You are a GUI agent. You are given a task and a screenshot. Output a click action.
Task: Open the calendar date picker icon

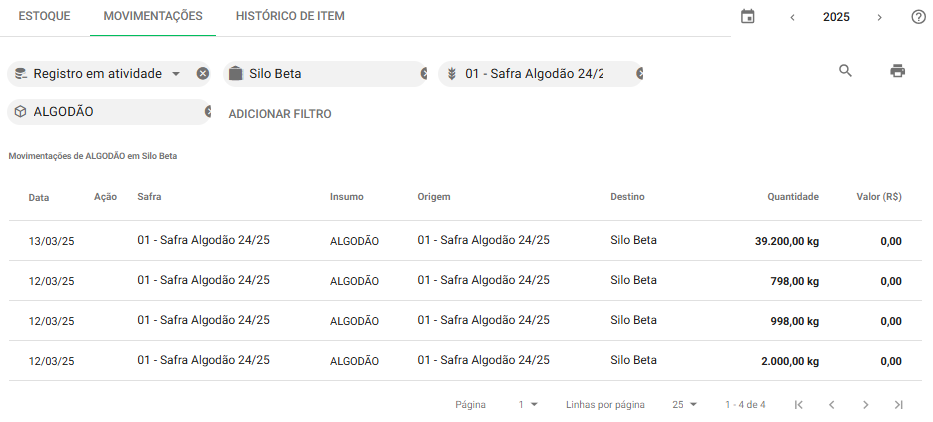[x=747, y=17]
